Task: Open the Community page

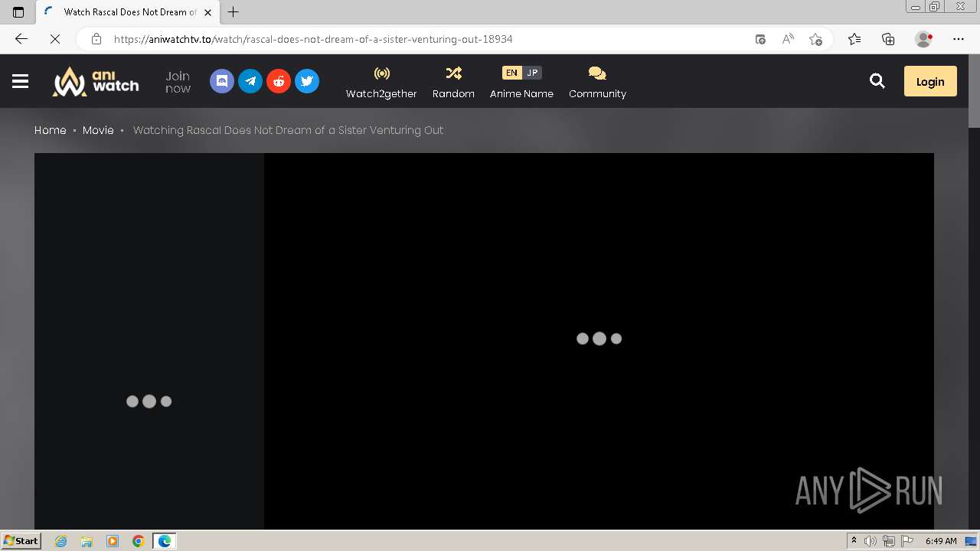Action: (597, 82)
